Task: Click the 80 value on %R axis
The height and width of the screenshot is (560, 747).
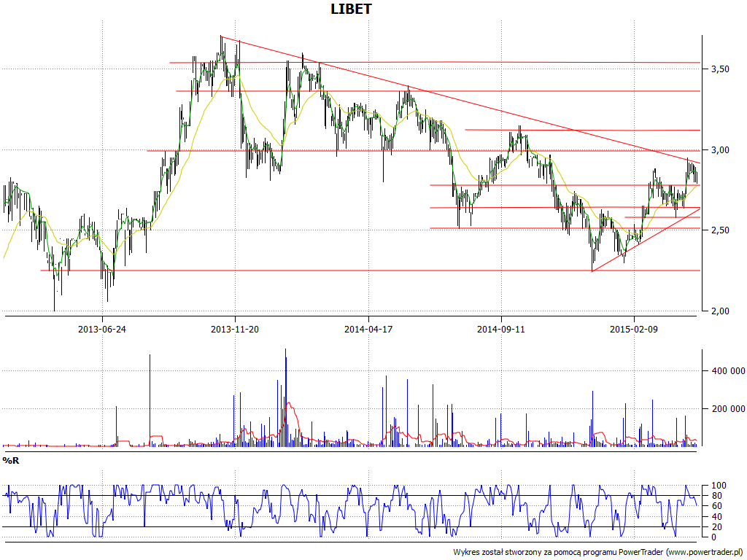Action: pos(716,496)
